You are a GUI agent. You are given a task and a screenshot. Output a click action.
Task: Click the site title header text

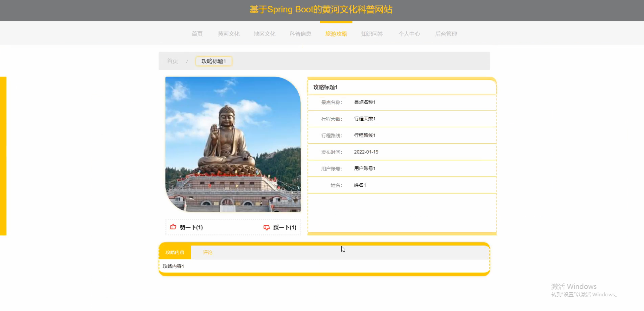point(321,10)
